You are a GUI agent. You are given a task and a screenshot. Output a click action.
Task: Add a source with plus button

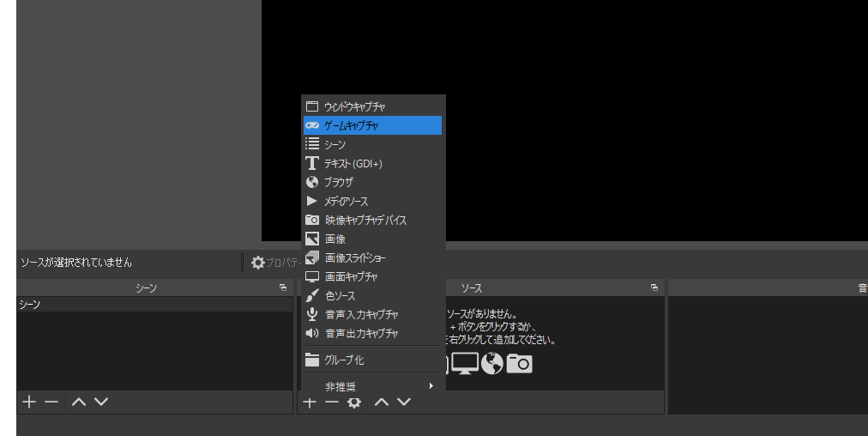[x=310, y=403]
